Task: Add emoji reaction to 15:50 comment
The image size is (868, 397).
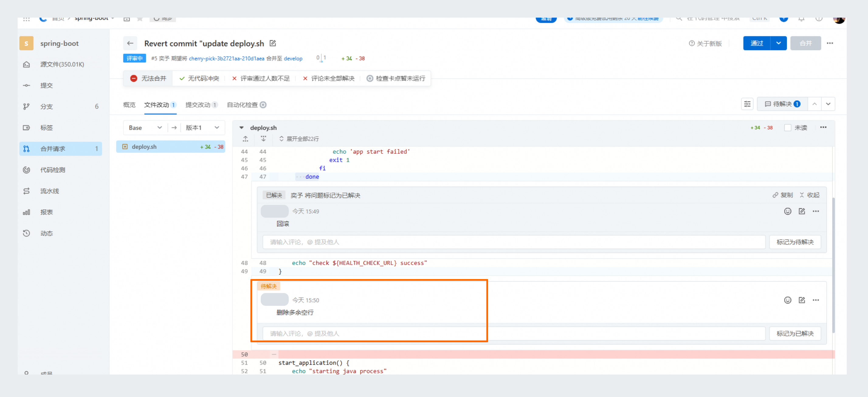Action: pos(787,300)
